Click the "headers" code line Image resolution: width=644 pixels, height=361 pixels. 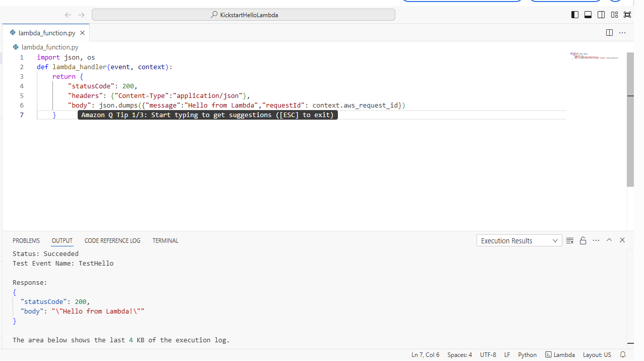pos(159,96)
